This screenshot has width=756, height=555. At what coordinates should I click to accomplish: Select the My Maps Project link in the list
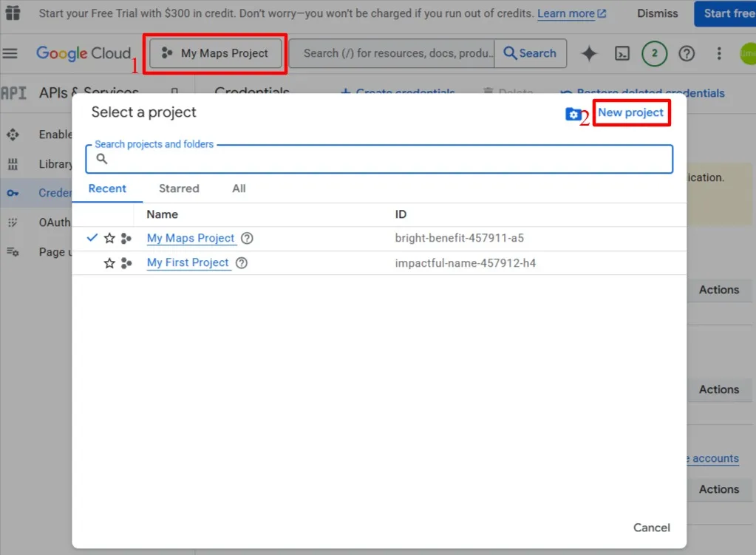click(x=191, y=238)
